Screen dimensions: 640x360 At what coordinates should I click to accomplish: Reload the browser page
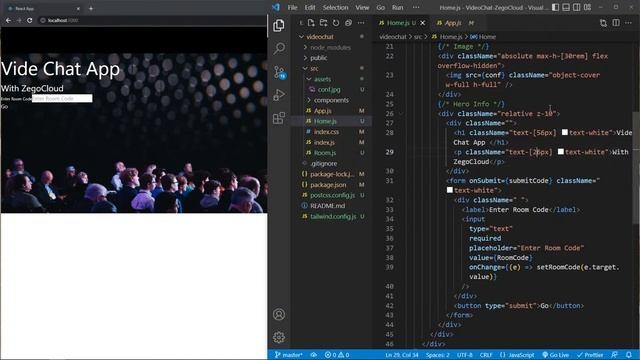coord(29,20)
